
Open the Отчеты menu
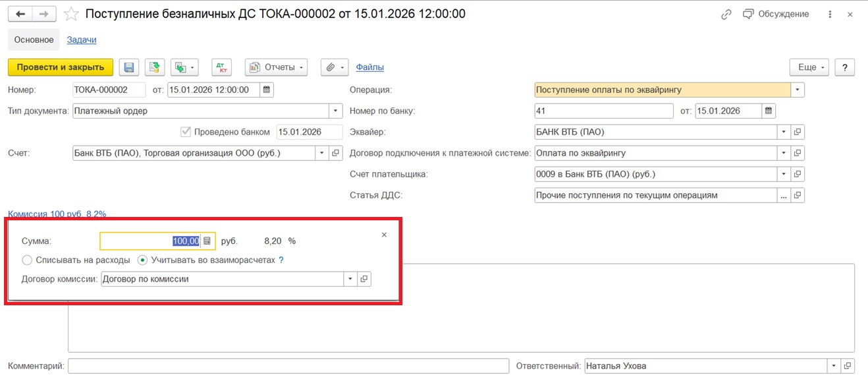click(277, 67)
